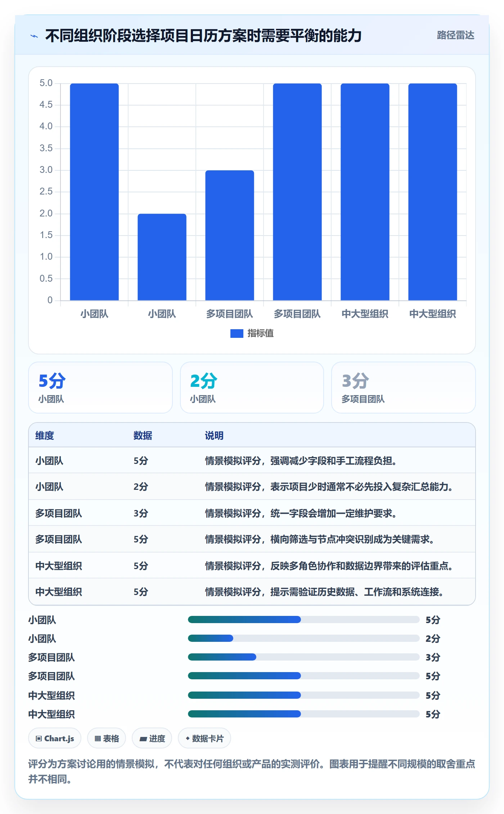Click the 小团队 5分 progress bar
The height and width of the screenshot is (814, 504).
304,620
